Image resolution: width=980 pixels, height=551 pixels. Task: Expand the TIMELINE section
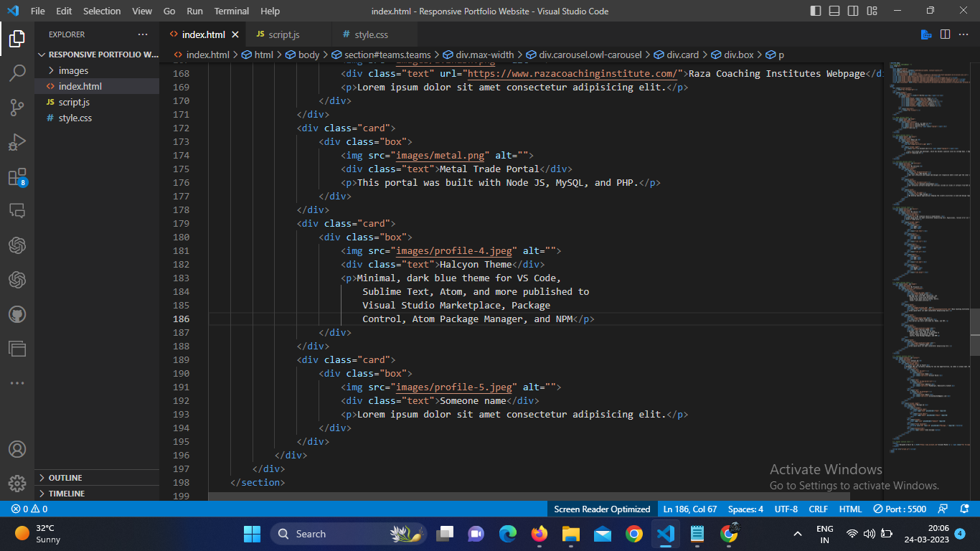tap(97, 494)
